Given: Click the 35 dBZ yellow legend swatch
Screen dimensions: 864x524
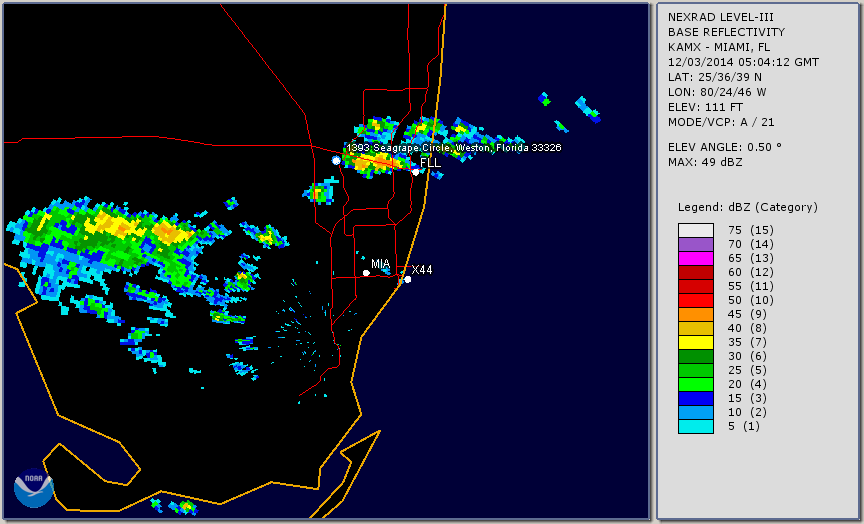Looking at the screenshot, I should point(695,342).
